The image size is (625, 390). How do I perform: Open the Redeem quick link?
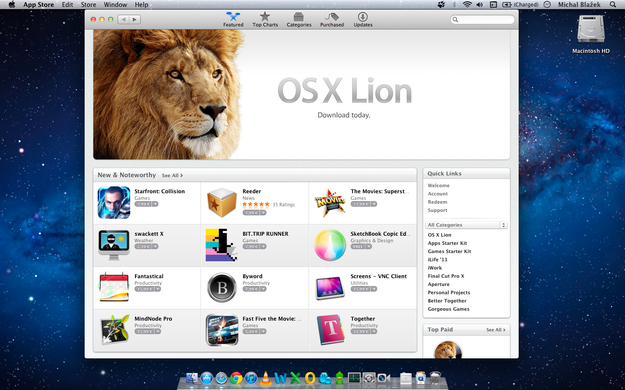pyautogui.click(x=437, y=202)
